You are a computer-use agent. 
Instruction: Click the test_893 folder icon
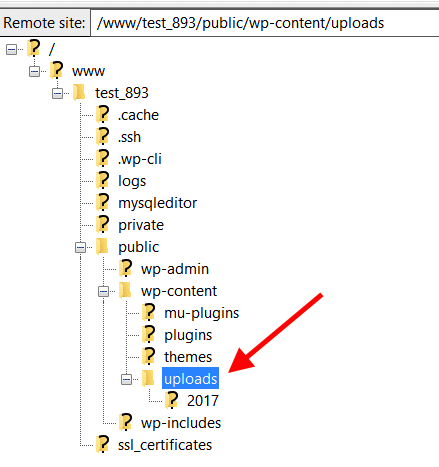79,92
